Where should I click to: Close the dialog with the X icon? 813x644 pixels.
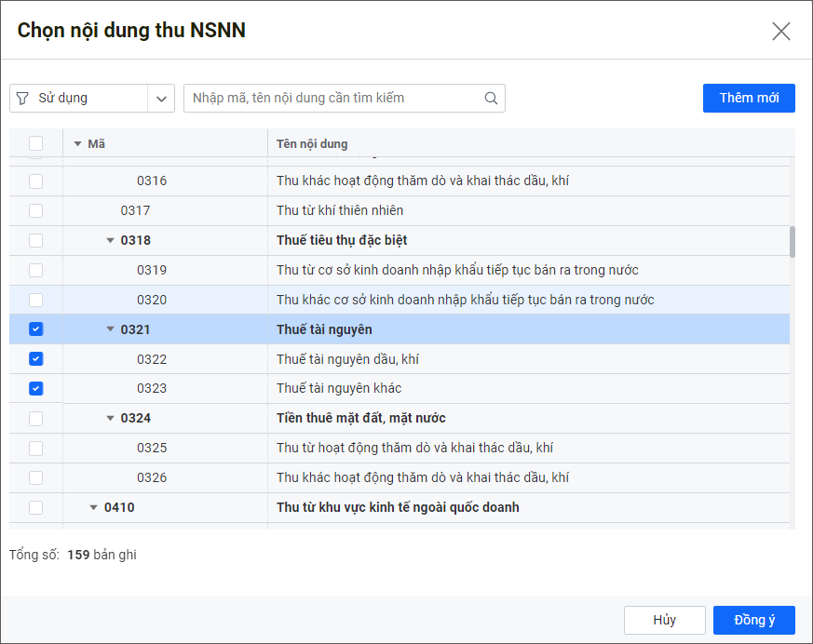point(780,31)
